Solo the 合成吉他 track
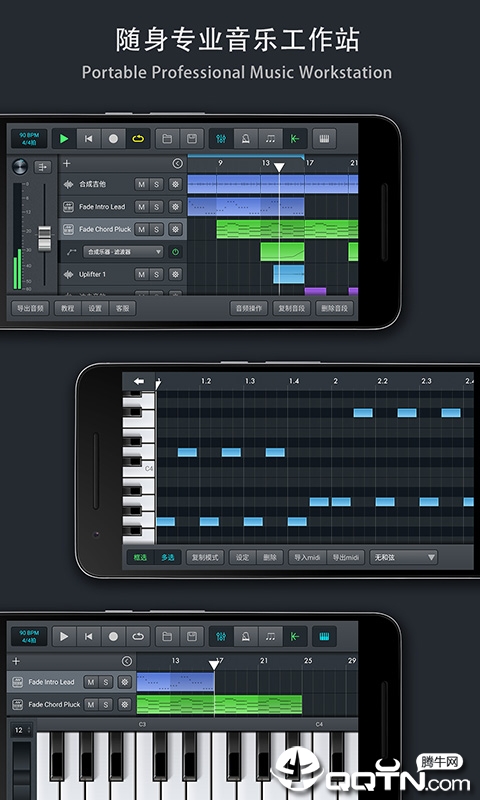Screen dimensions: 480x800 click(157, 184)
